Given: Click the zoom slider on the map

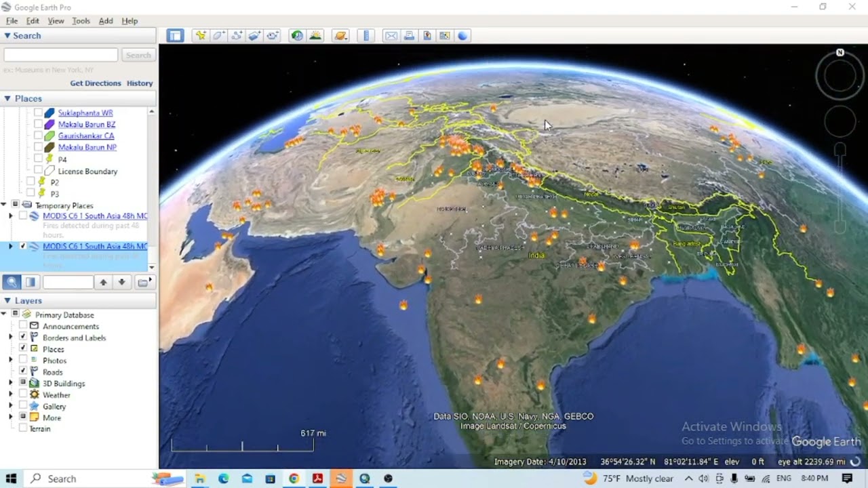Looking at the screenshot, I should (x=840, y=188).
